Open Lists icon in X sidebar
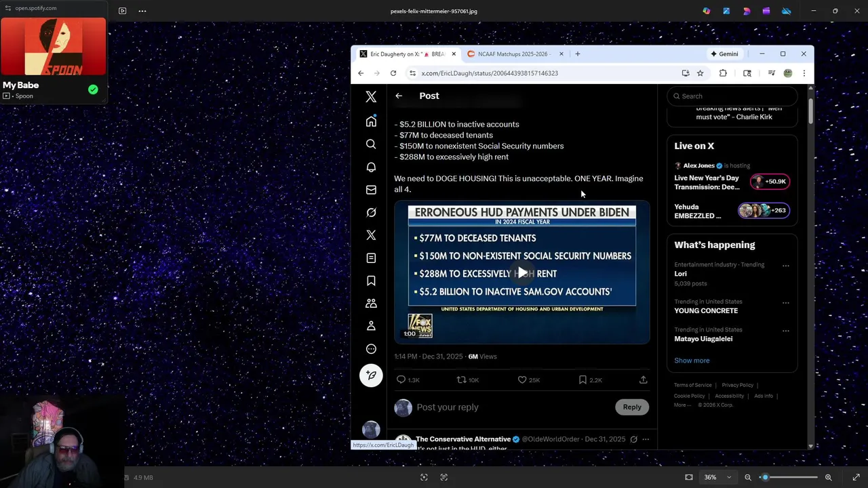This screenshot has height=488, width=868. (371, 258)
